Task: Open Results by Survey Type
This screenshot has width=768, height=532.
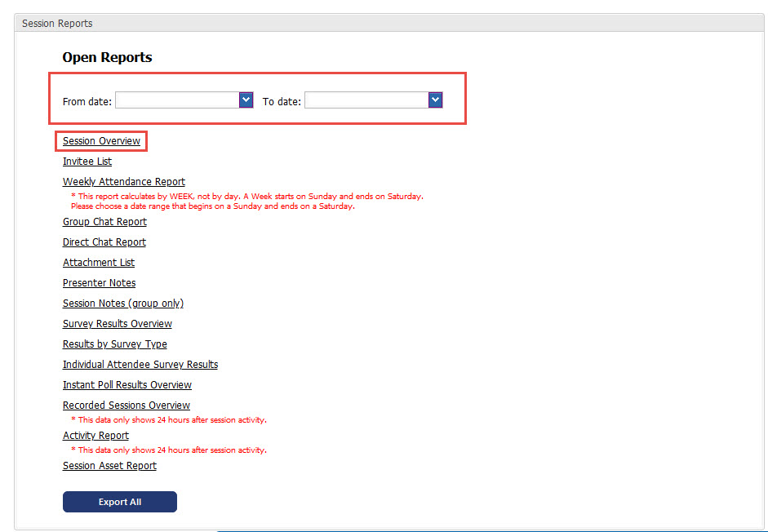Action: click(x=115, y=344)
